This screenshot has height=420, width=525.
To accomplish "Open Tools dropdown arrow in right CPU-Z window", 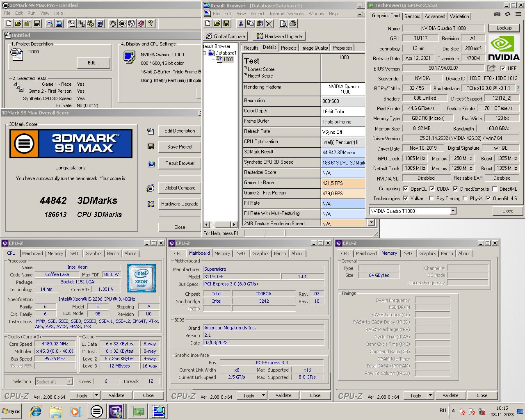I will (x=431, y=395).
